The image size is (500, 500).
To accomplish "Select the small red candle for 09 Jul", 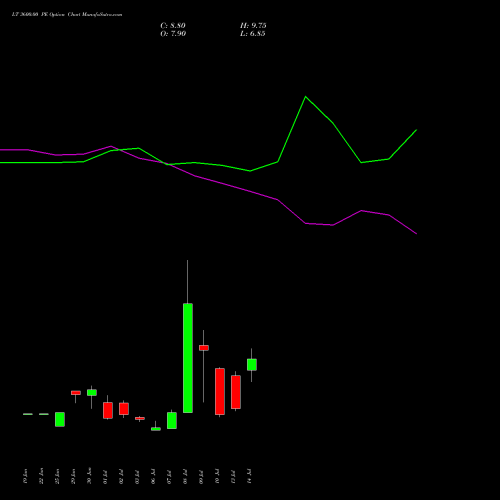I will [204, 348].
